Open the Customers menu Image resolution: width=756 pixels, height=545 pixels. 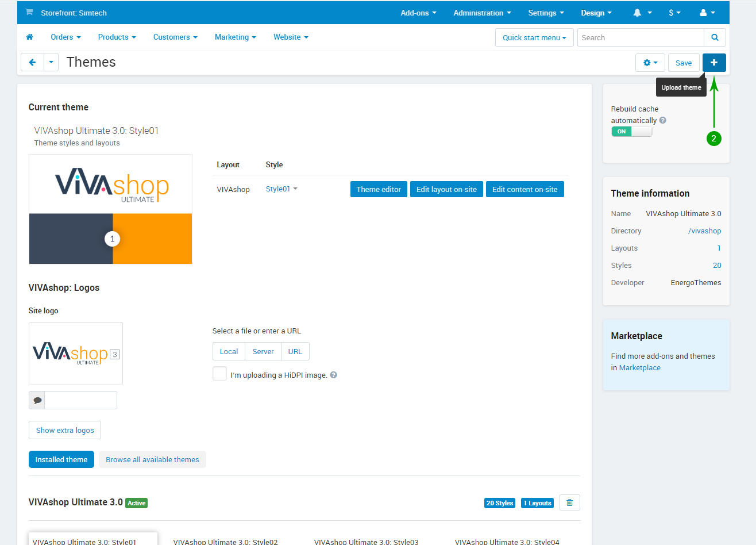(x=175, y=37)
